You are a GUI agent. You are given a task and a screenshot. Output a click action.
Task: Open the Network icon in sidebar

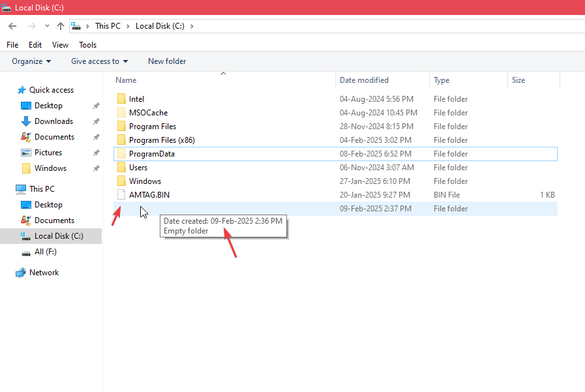pyautogui.click(x=21, y=273)
